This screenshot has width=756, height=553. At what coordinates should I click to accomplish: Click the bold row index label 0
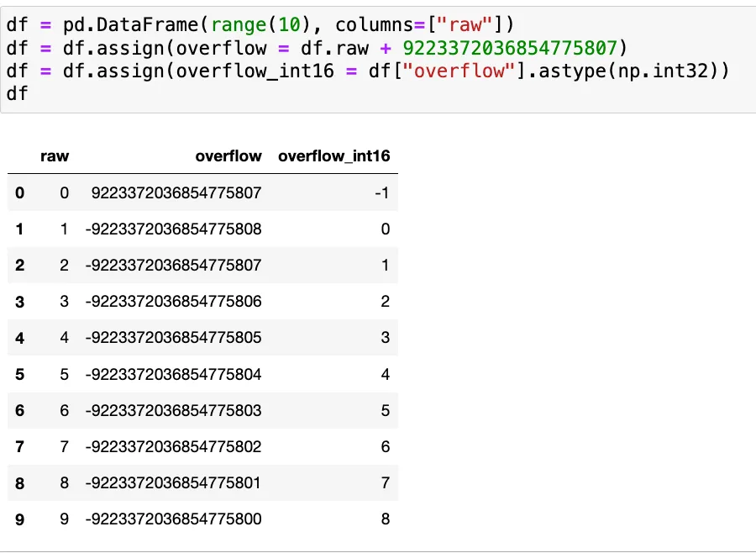tap(20, 193)
